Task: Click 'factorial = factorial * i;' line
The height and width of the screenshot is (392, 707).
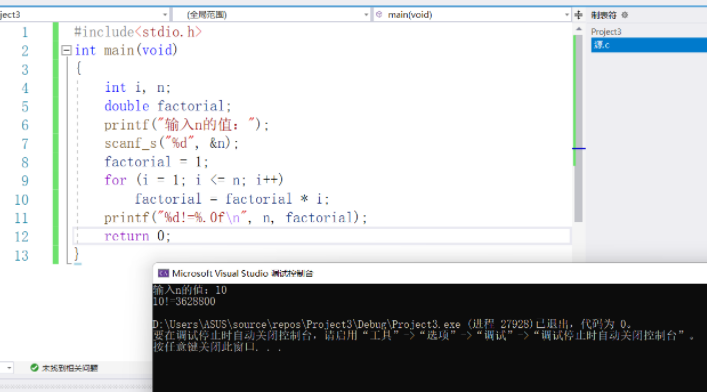Action: point(232,199)
